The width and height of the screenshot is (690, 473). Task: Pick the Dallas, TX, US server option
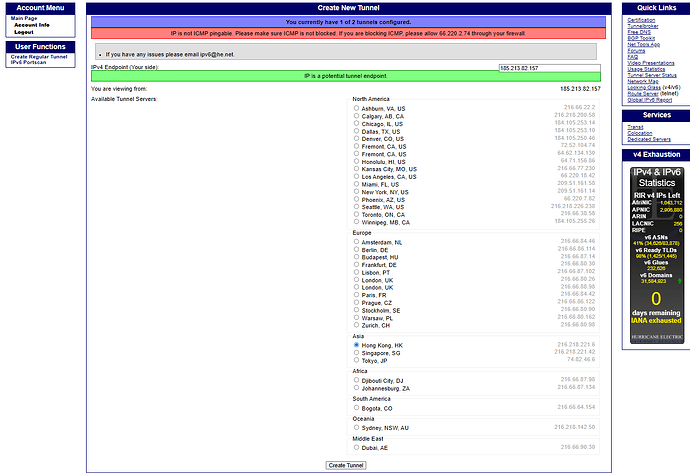coord(356,131)
